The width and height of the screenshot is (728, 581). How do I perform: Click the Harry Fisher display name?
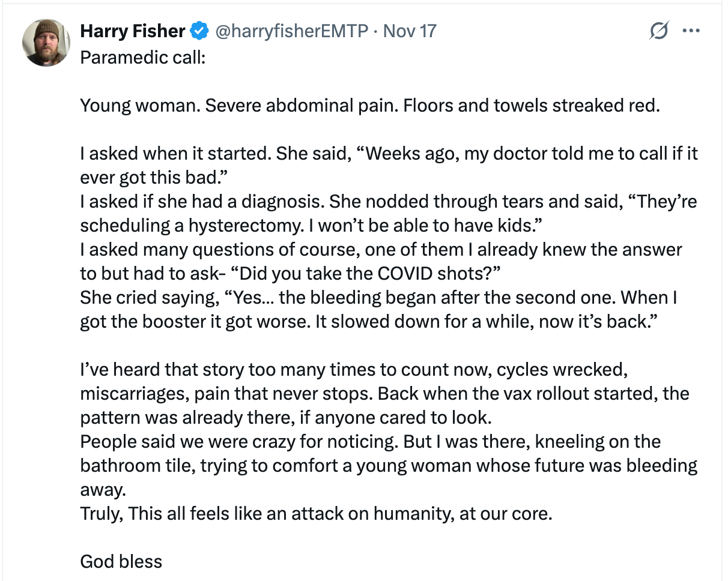pos(132,31)
